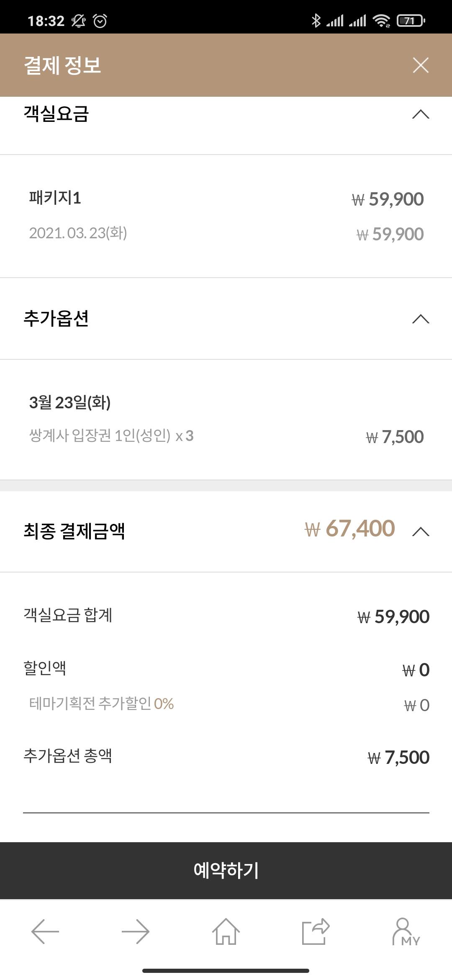
Task: Collapse the 최종 결제금액 section
Action: tap(420, 531)
